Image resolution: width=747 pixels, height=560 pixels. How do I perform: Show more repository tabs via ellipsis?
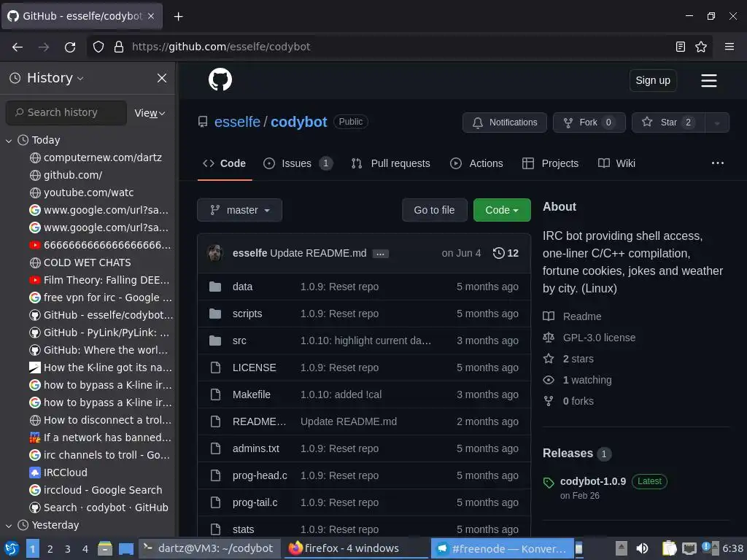(x=718, y=163)
